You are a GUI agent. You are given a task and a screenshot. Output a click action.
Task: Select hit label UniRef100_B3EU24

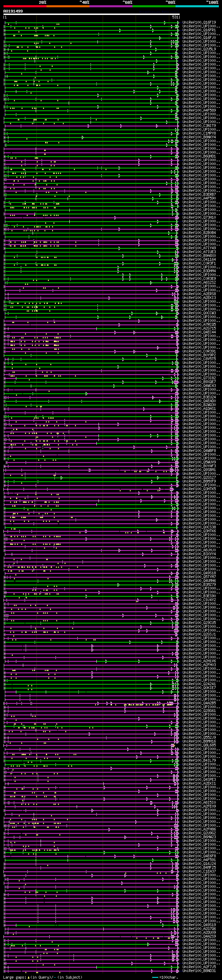199,397
